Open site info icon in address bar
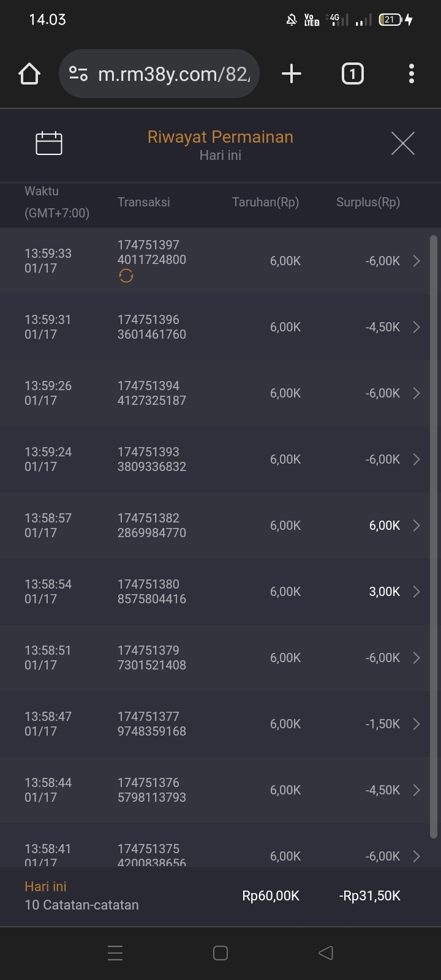441x980 pixels. coord(78,74)
